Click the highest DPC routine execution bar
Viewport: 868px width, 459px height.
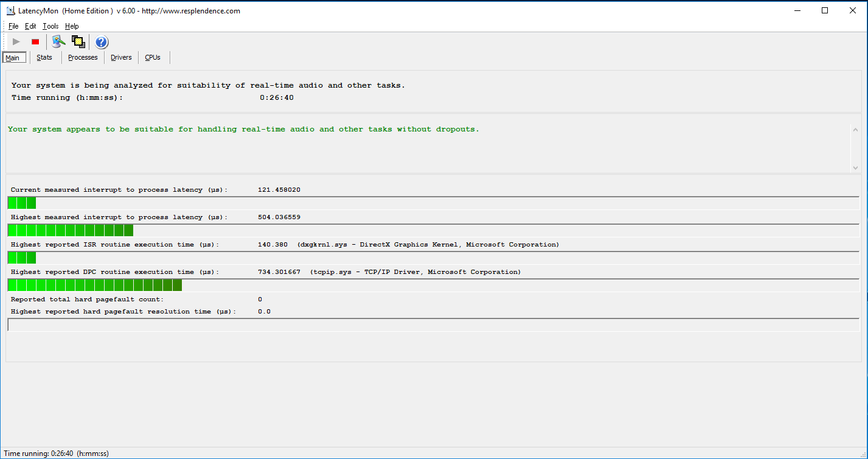point(95,285)
